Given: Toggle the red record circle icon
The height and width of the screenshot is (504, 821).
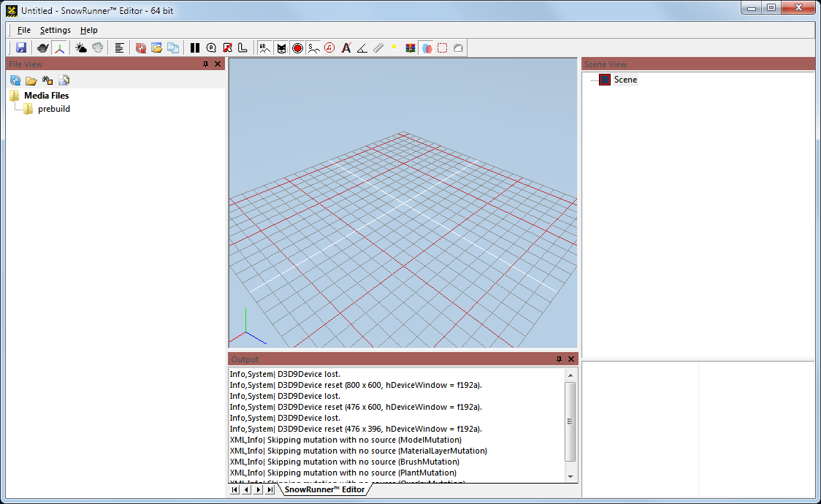Looking at the screenshot, I should coord(298,48).
